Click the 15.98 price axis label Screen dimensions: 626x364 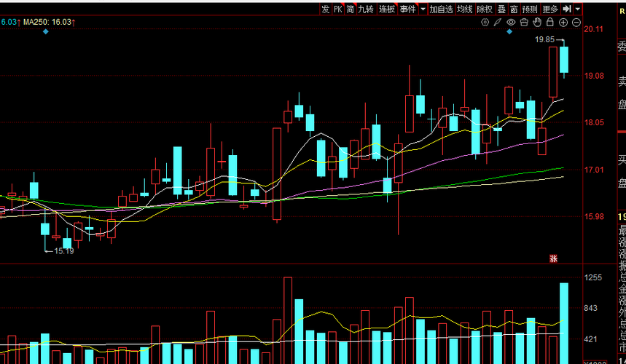click(x=594, y=217)
